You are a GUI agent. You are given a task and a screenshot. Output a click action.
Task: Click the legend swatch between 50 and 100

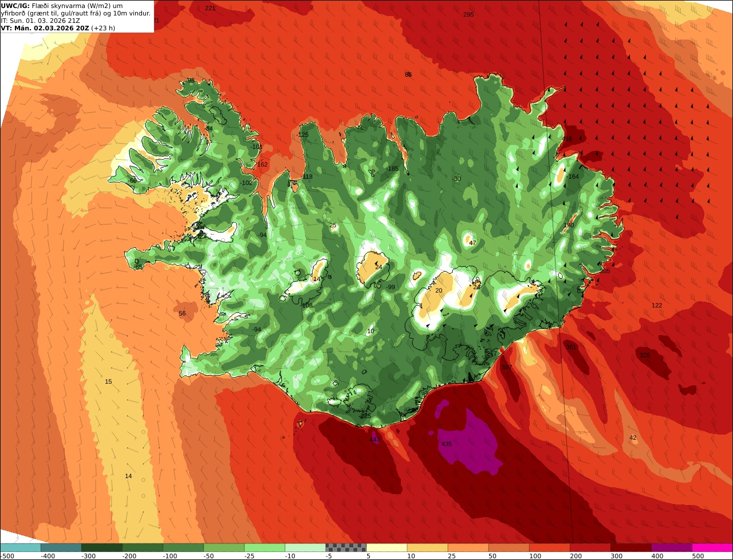click(x=509, y=547)
